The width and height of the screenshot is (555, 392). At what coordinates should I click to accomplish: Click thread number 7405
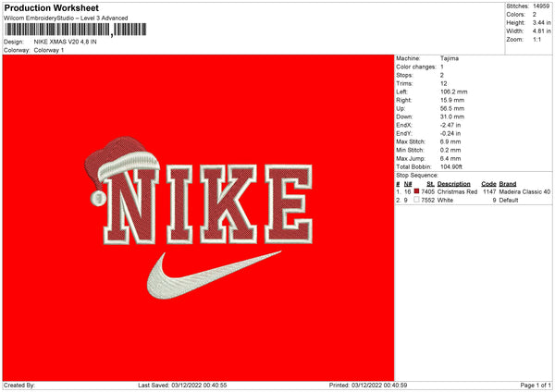tap(428, 191)
